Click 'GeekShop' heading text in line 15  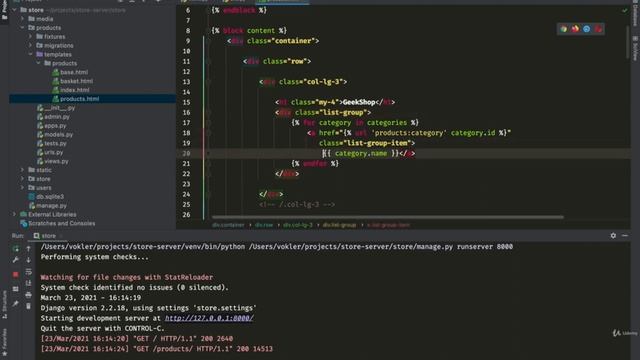click(359, 102)
